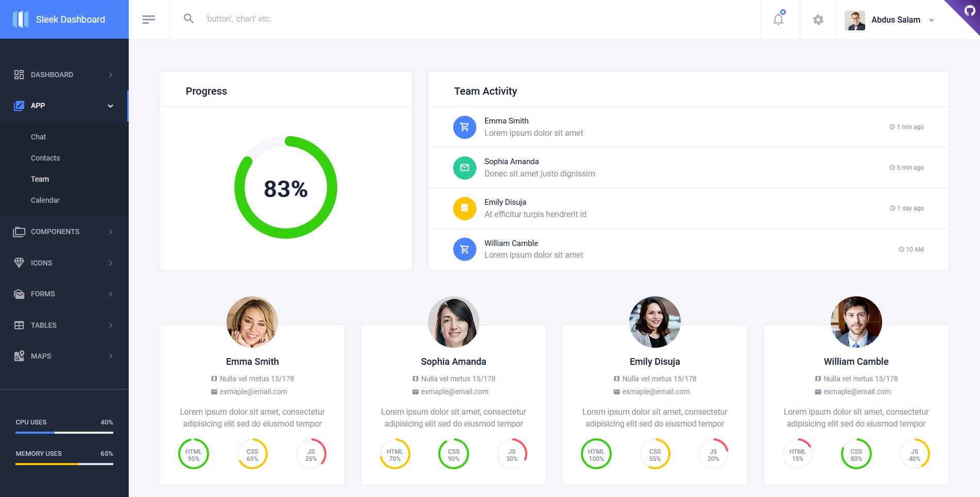Image resolution: width=980 pixels, height=497 pixels.
Task: Click the Sleek Dashboard logo icon
Action: (21, 20)
